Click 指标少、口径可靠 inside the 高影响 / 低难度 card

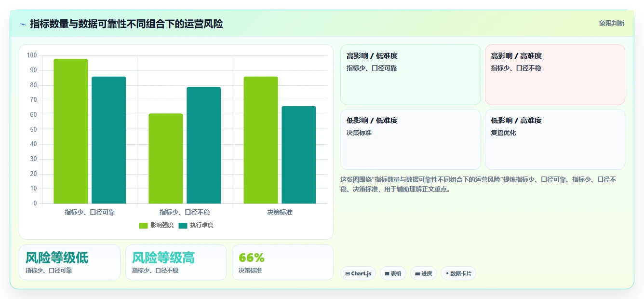(372, 68)
